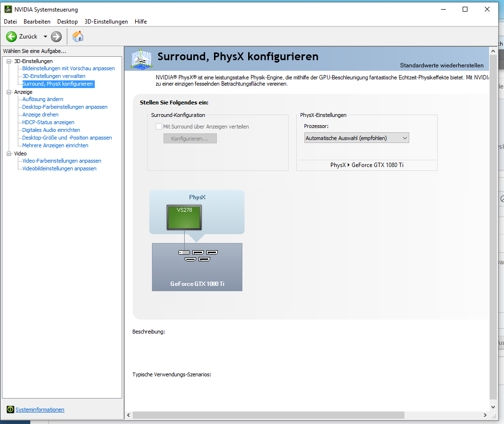Click Standardwerte wiederherstellen link
The height and width of the screenshot is (424, 504).
coord(441,65)
